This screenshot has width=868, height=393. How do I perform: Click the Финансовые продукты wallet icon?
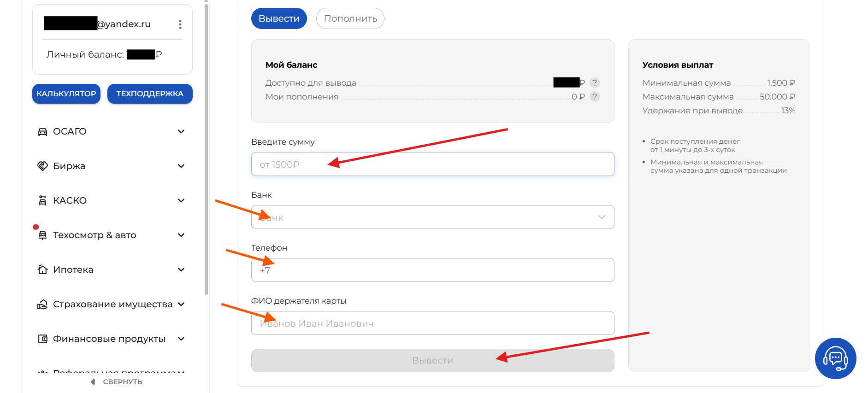coord(42,339)
